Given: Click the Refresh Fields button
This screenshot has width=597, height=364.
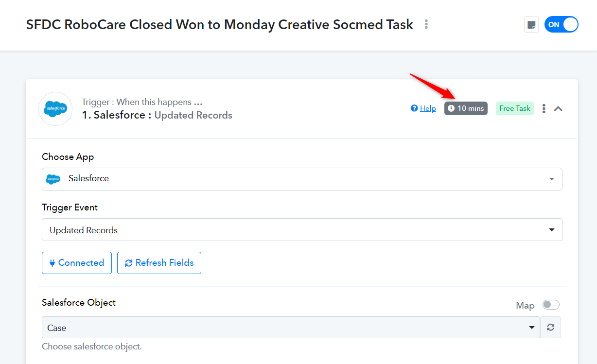Looking at the screenshot, I should click(159, 263).
